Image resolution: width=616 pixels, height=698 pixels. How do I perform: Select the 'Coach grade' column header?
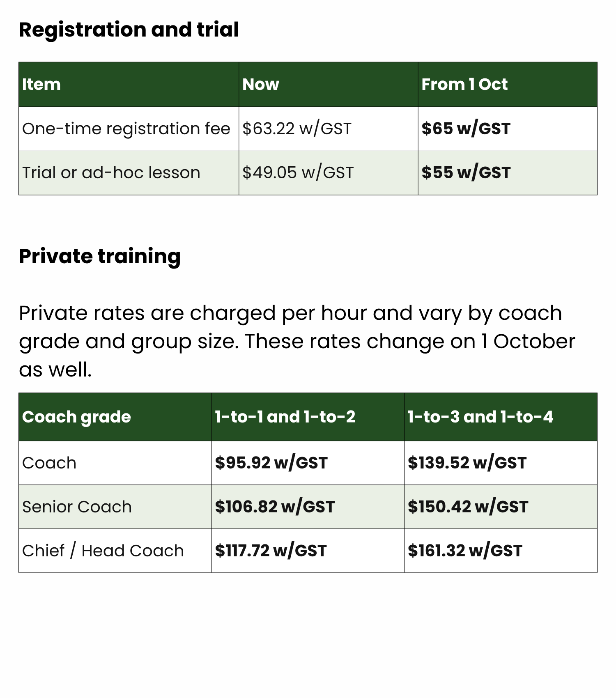pyautogui.click(x=76, y=417)
